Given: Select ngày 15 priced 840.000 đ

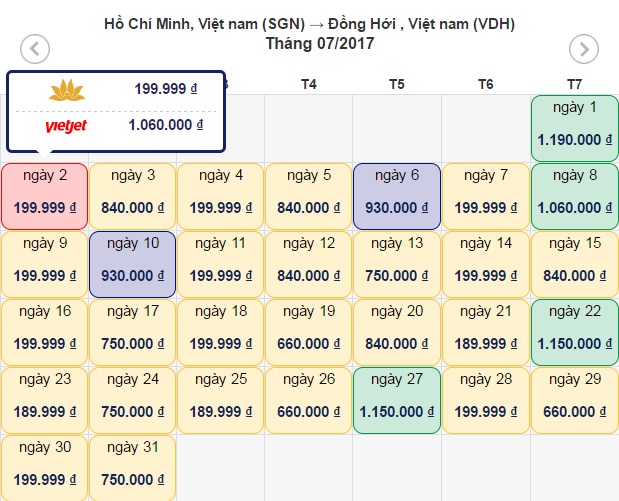Looking at the screenshot, I should (x=574, y=261).
